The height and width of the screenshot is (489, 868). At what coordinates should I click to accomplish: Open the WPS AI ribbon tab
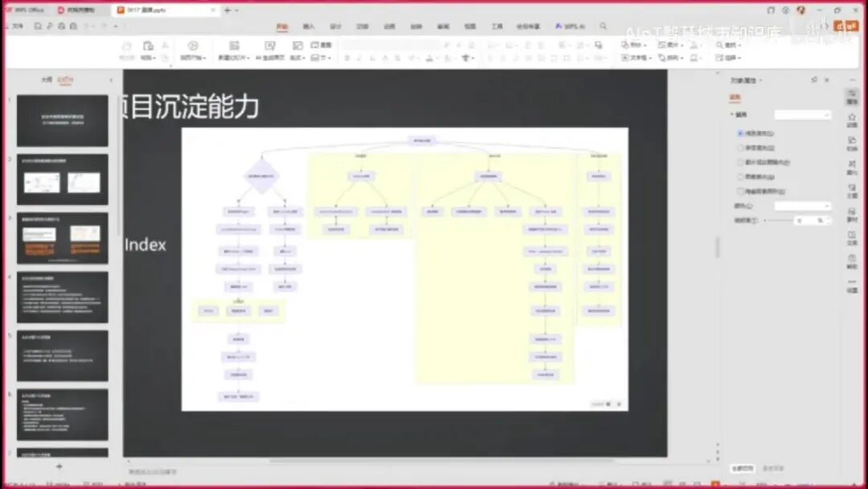(x=570, y=26)
